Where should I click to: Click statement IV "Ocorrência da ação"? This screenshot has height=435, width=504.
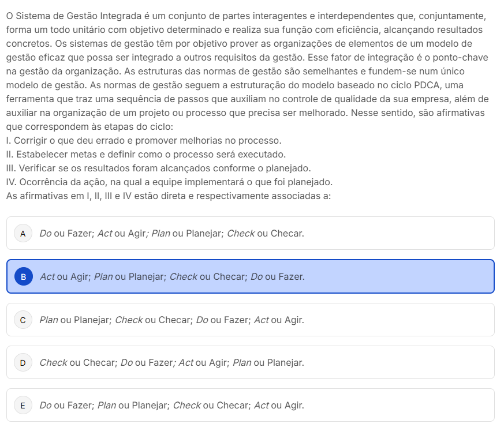click(169, 182)
